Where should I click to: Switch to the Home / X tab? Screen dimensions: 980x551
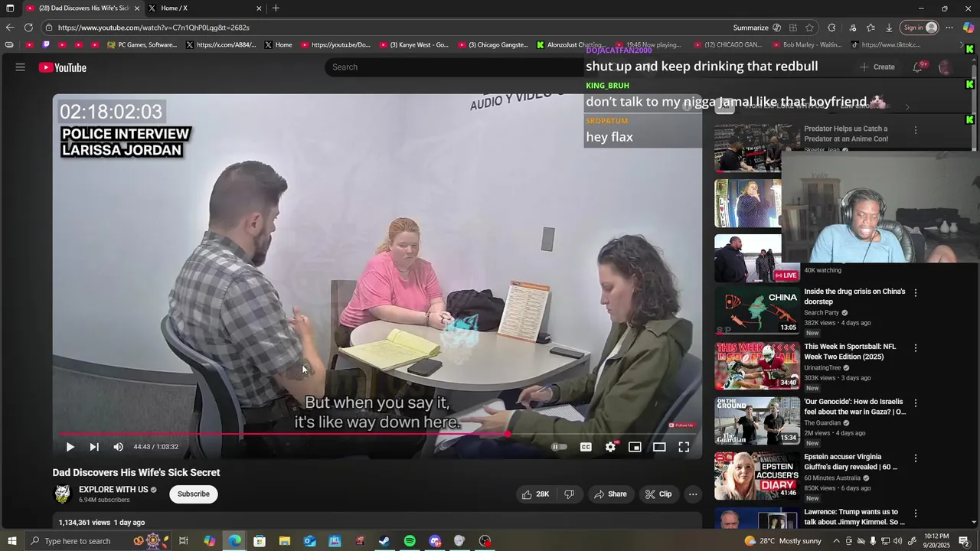[x=205, y=8]
